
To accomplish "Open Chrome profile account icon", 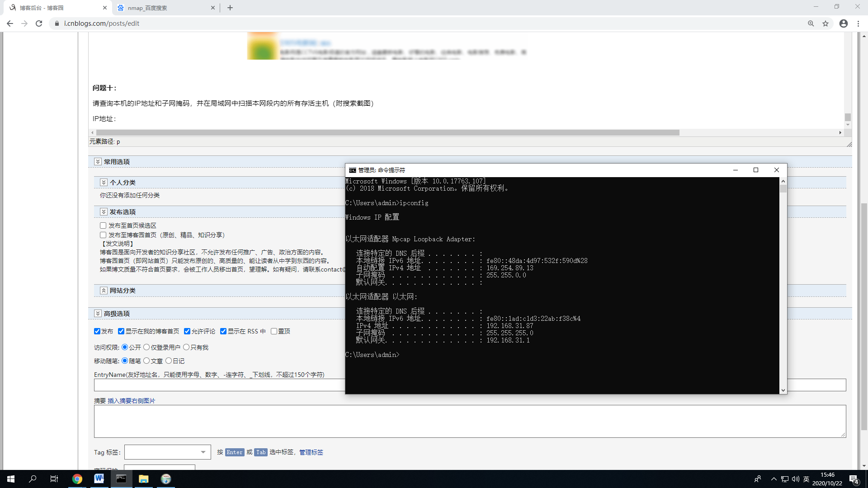I will (844, 23).
